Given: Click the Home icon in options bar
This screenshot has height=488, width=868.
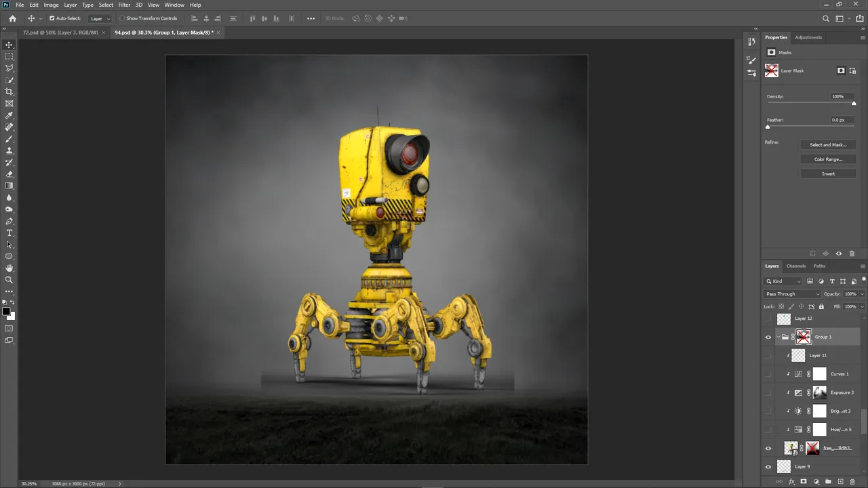Looking at the screenshot, I should coord(12,18).
